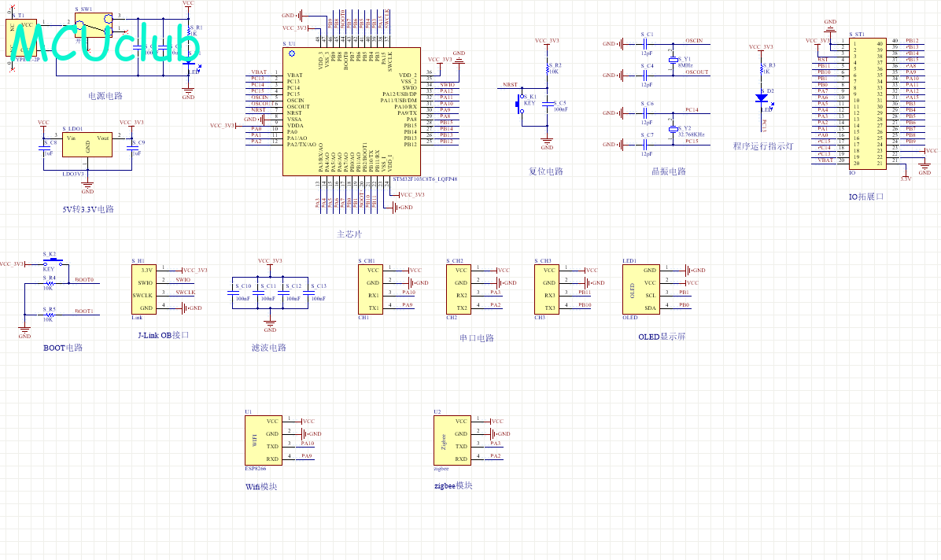Select capacitor S_C7 at PC15

coord(646,145)
